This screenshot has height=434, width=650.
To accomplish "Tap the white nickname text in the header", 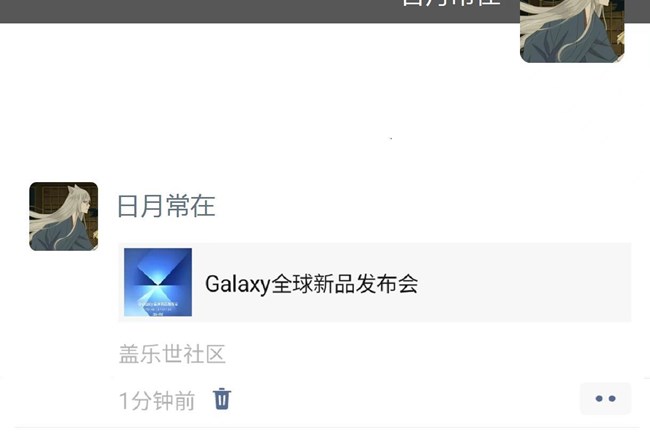I will (x=451, y=3).
